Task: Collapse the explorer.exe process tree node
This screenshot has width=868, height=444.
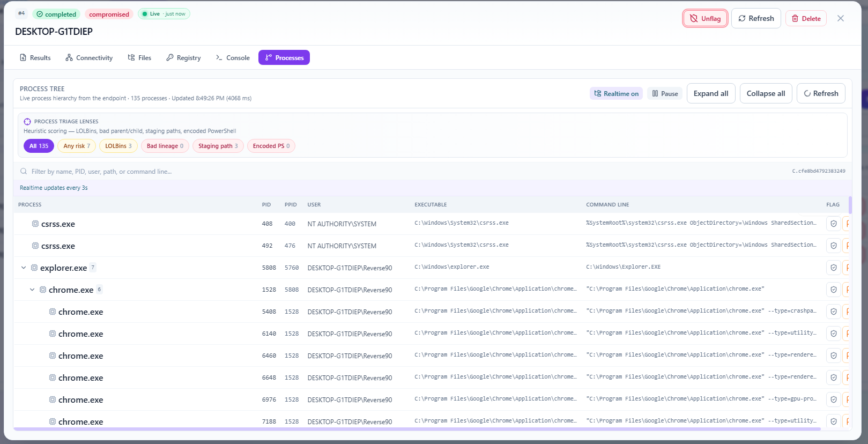Action: 24,268
